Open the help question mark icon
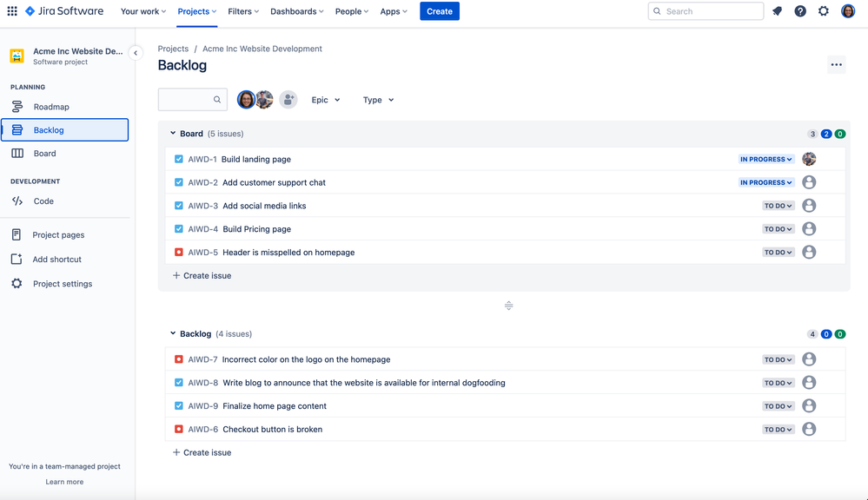Image resolution: width=868 pixels, height=500 pixels. (x=800, y=11)
